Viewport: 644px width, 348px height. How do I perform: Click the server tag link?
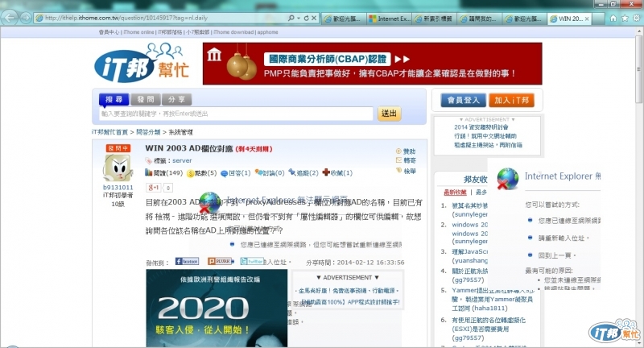pos(182,160)
